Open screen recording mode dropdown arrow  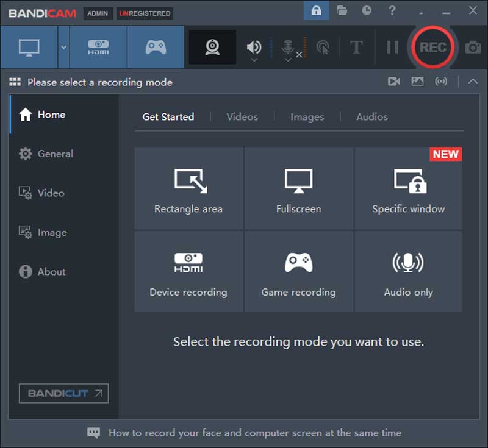[63, 48]
